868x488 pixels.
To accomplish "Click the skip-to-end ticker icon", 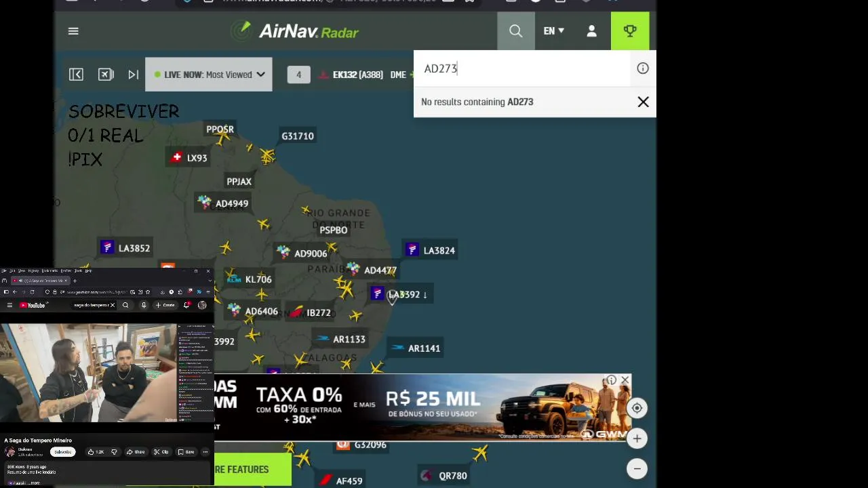I will click(134, 75).
